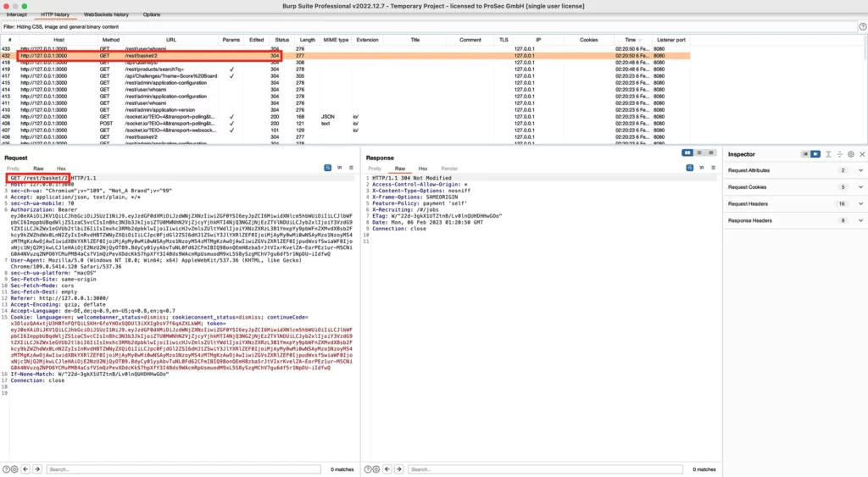Select history row 408 POST socket.io

pyautogui.click(x=346, y=124)
